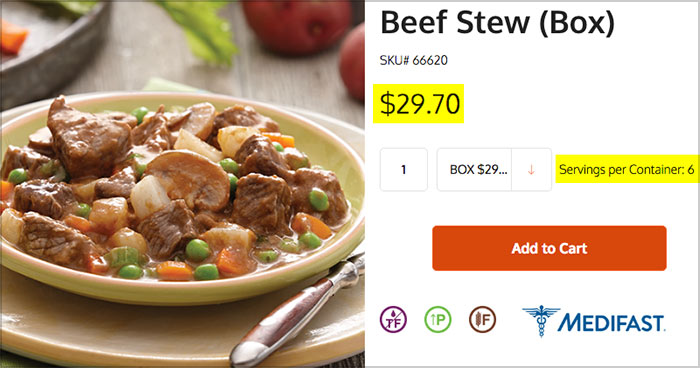Open the BOX $29 size dropdown
Image resolution: width=700 pixels, height=368 pixels.
[494, 170]
